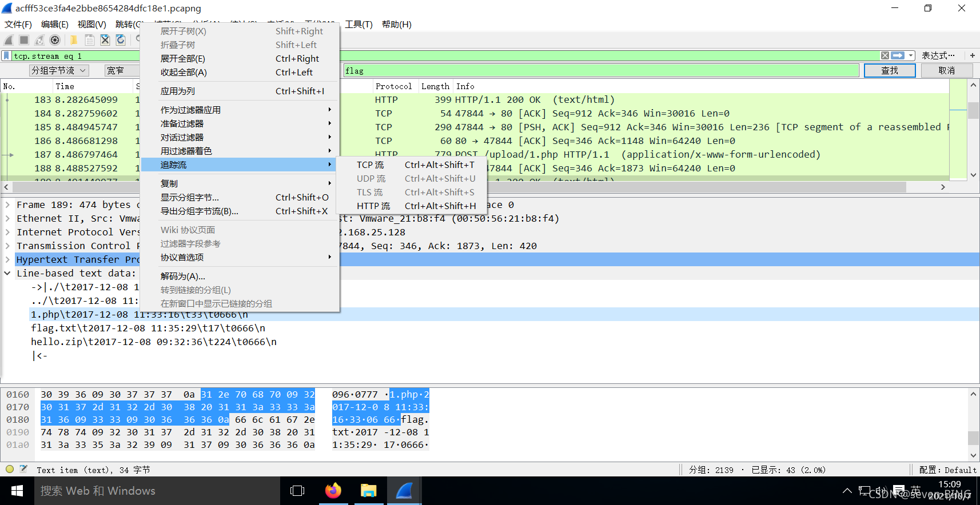Expand the Ethernet II tree node
Viewport: 980px width, 505px height.
click(x=7, y=218)
